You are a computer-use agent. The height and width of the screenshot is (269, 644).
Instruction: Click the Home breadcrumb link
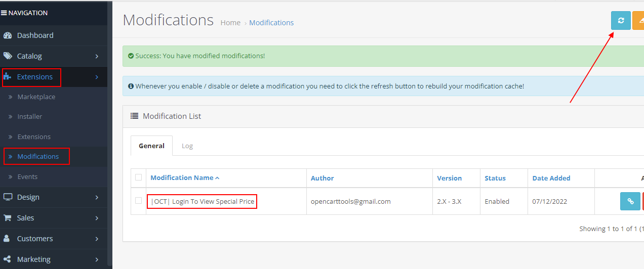230,23
